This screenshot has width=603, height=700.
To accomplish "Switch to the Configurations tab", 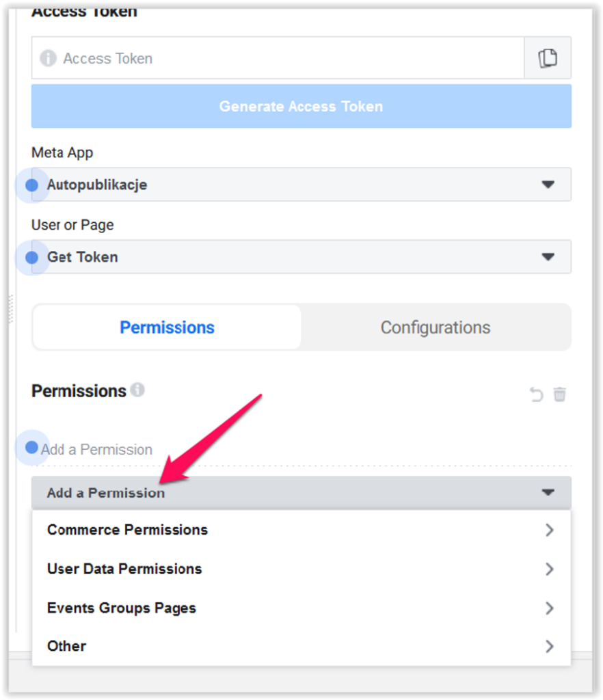I will pos(435,327).
